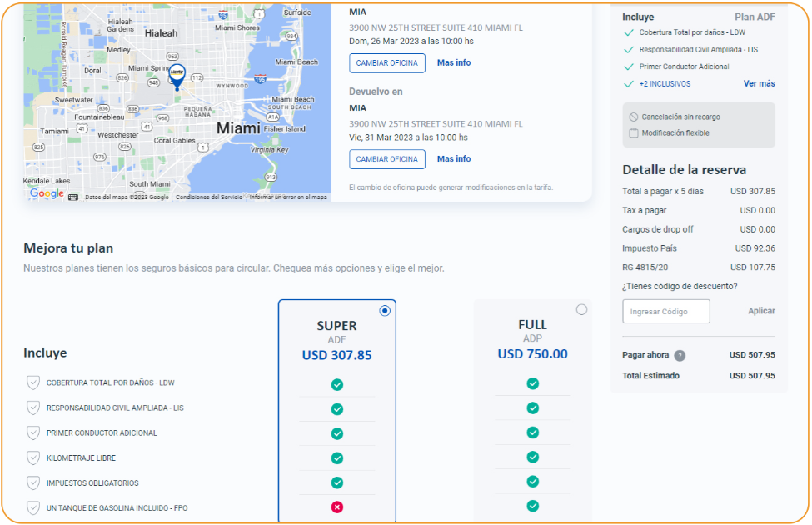Click the red X for gasolina in SUPER plan
Screen dimensions: 812x525
point(337,507)
